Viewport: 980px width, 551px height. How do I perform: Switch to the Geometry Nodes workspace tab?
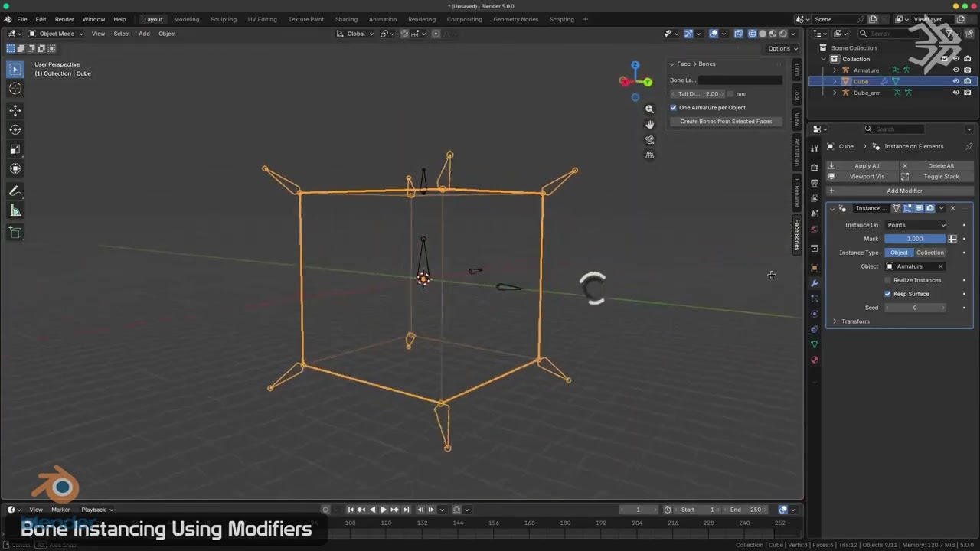tap(515, 19)
